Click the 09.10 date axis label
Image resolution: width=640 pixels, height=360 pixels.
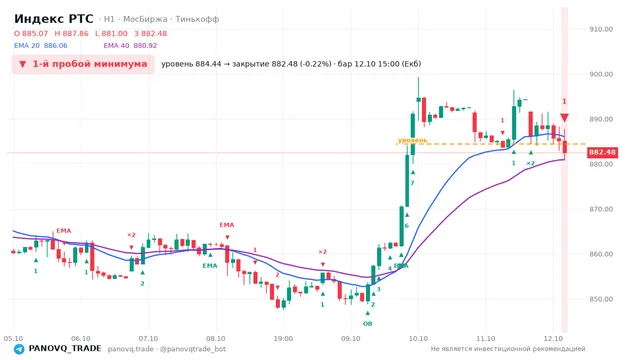(351, 338)
